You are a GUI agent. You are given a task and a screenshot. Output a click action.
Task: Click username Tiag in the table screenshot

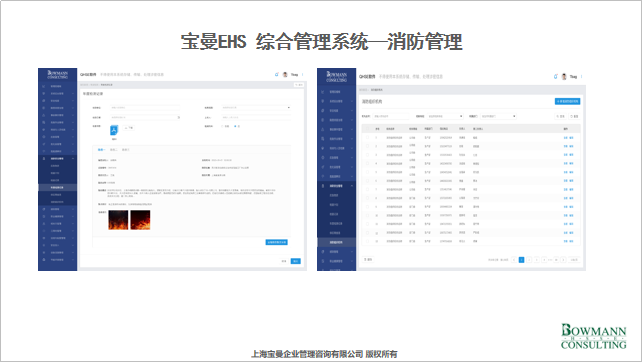tap(573, 77)
